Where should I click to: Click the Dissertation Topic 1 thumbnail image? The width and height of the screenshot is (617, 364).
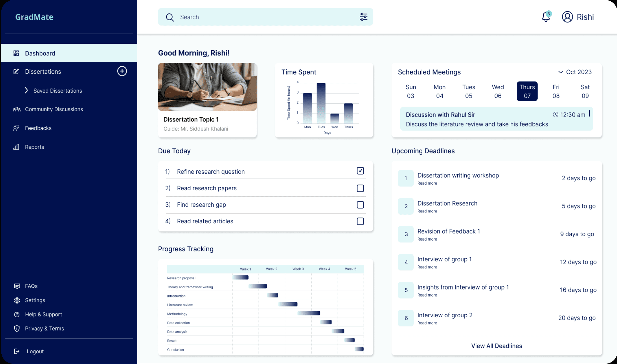pyautogui.click(x=207, y=87)
